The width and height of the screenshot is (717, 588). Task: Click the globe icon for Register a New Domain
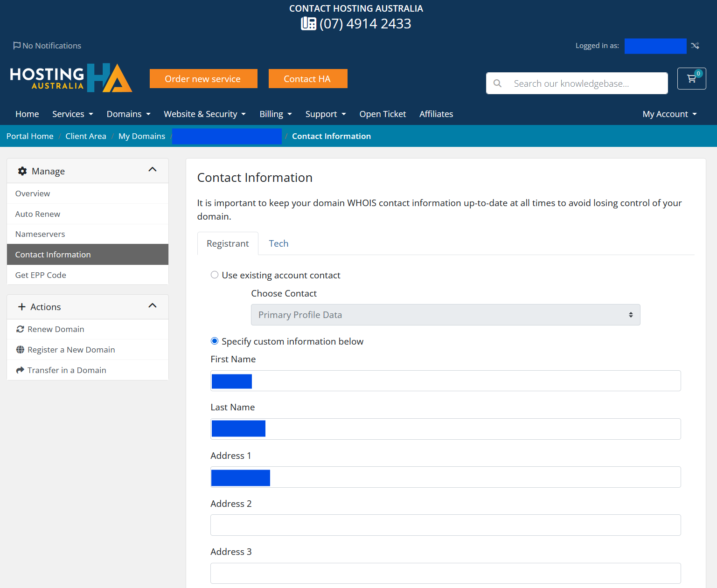(20, 350)
